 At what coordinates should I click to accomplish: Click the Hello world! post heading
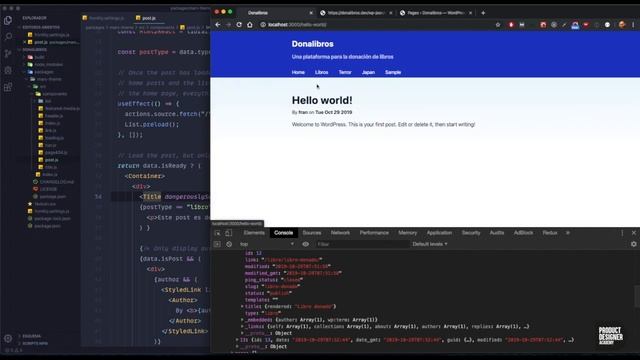[322, 100]
